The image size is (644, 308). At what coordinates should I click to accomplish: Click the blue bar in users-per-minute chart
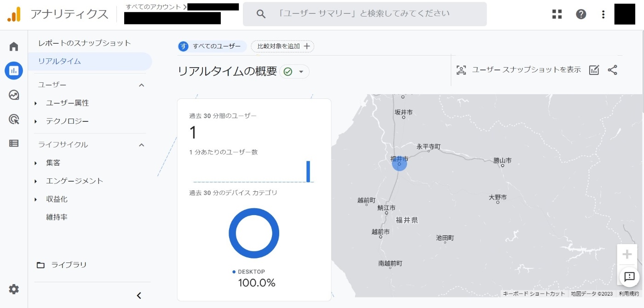[x=308, y=171]
